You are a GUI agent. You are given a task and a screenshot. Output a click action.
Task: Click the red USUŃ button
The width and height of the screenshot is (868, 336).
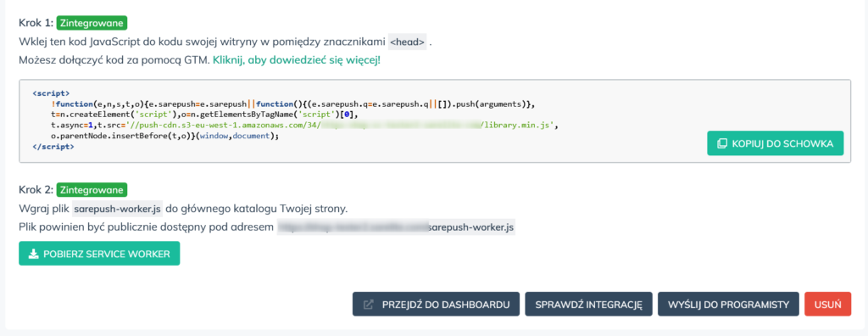(827, 305)
